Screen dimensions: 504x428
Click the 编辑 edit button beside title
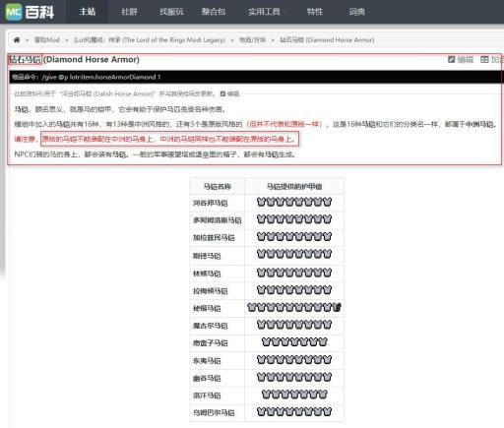[x=461, y=59]
